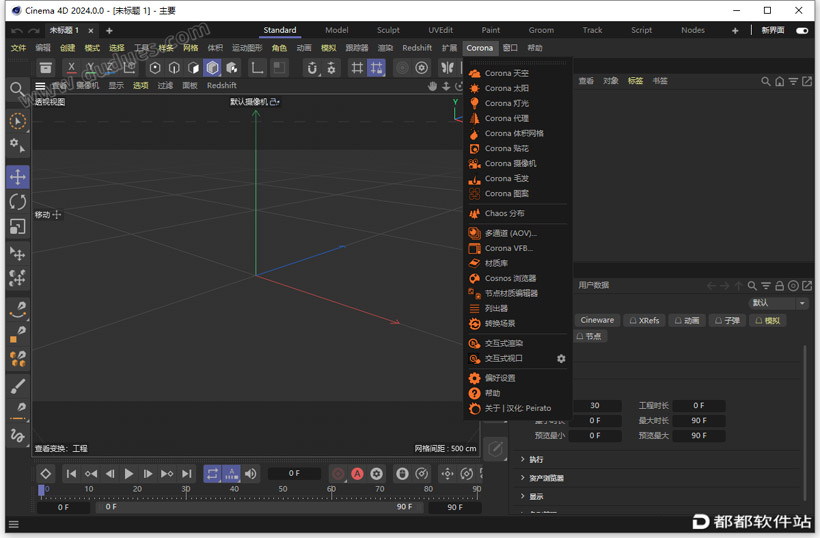820x538 pixels.
Task: Edit the 最大时长 90 F field
Action: tap(699, 421)
